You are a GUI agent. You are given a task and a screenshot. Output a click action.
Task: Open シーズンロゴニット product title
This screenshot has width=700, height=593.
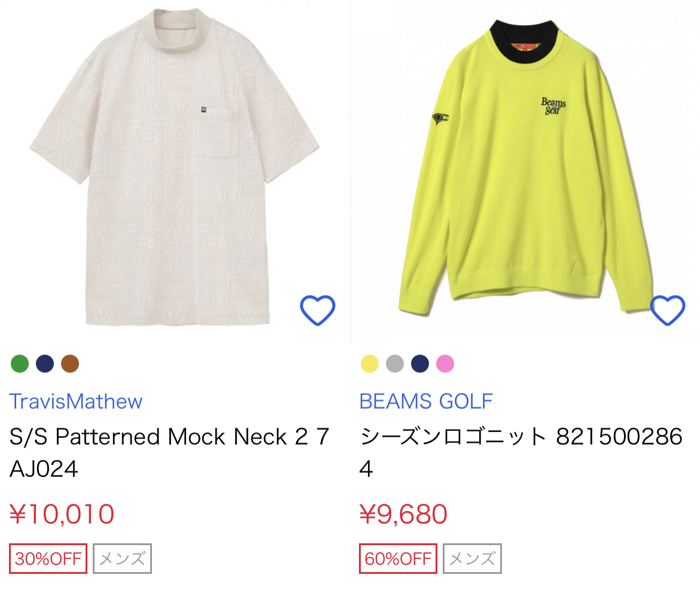pos(521,452)
